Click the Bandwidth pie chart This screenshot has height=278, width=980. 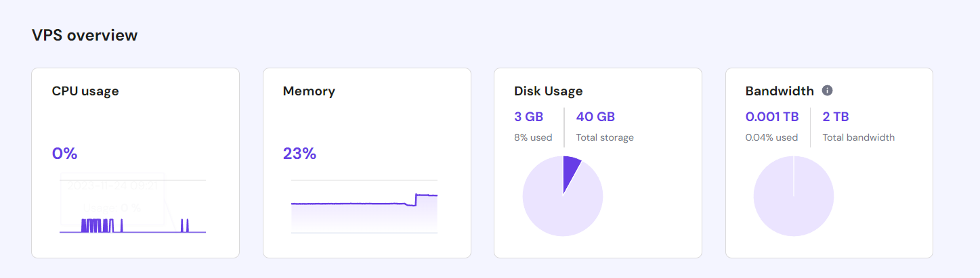[x=794, y=196]
